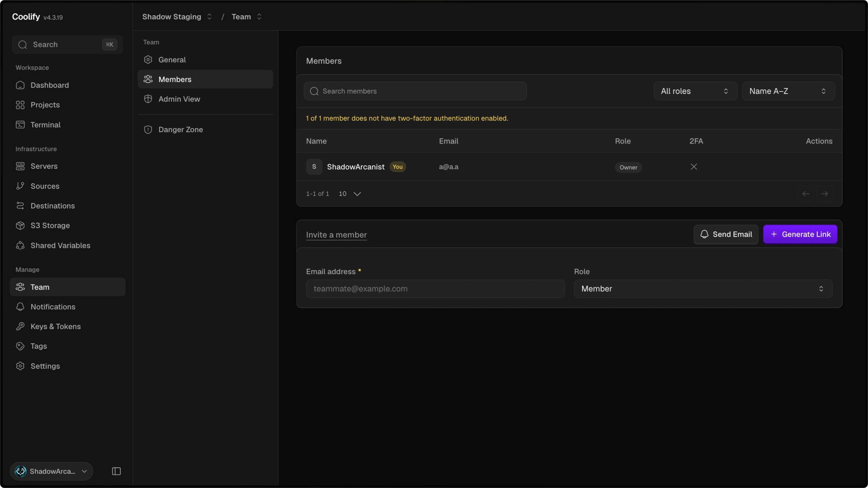Click the Generate Link button
Viewport: 868px width, 488px height.
click(x=800, y=235)
